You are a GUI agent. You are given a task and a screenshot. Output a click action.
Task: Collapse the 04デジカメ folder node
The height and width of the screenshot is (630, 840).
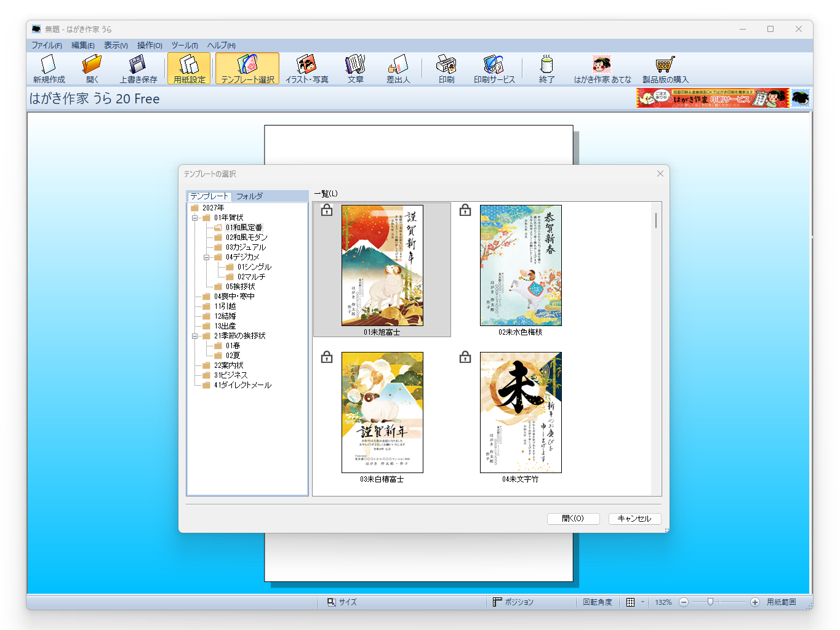(207, 257)
